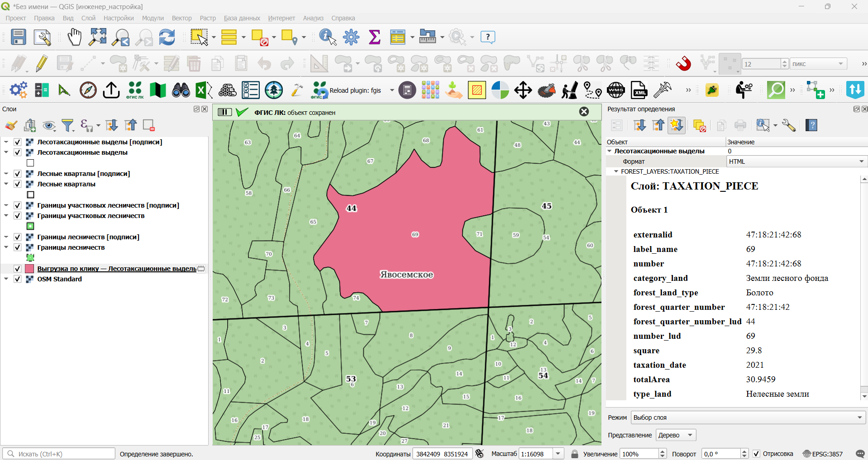Open the Вектор menu
This screenshot has height=460, width=868.
pos(181,18)
